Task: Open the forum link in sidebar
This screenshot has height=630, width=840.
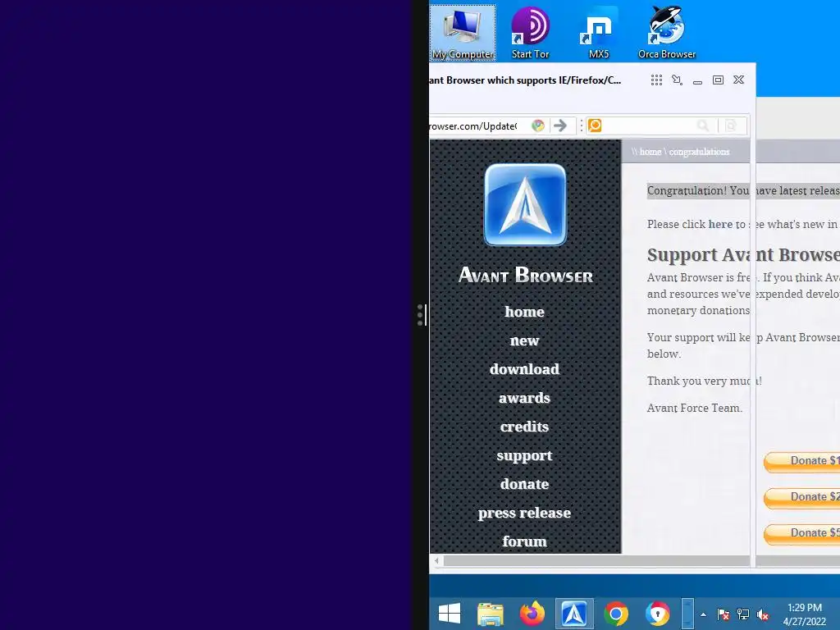Action: pyautogui.click(x=524, y=541)
